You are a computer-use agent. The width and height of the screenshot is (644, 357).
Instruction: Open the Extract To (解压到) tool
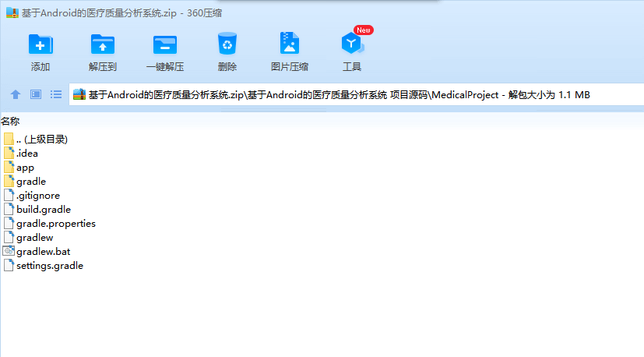[x=103, y=44]
